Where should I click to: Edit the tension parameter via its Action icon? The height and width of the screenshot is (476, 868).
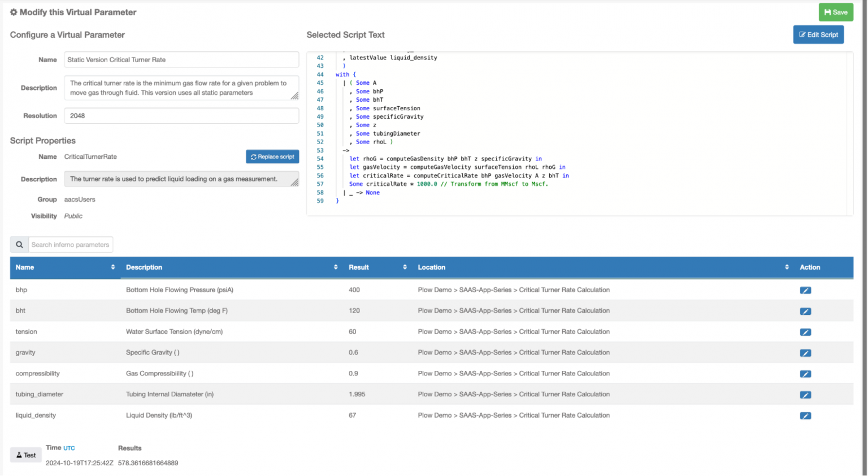click(x=805, y=332)
